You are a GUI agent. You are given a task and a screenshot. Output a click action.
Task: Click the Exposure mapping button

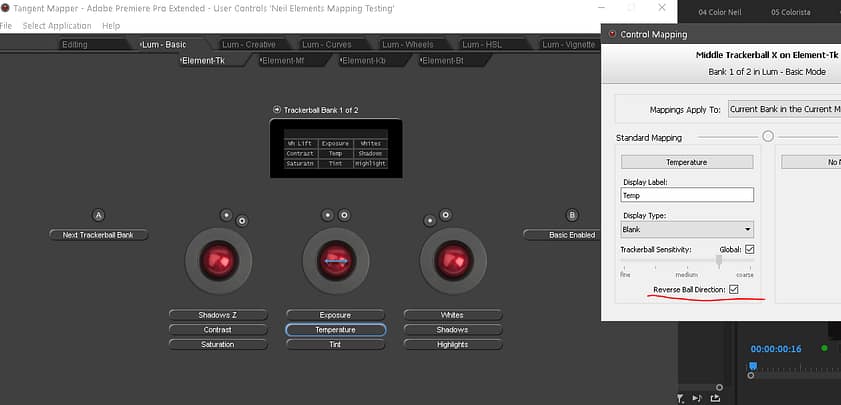[335, 315]
